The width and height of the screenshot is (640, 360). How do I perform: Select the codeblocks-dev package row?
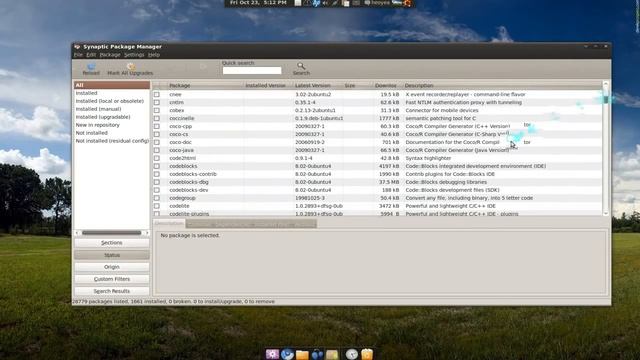click(x=377, y=190)
